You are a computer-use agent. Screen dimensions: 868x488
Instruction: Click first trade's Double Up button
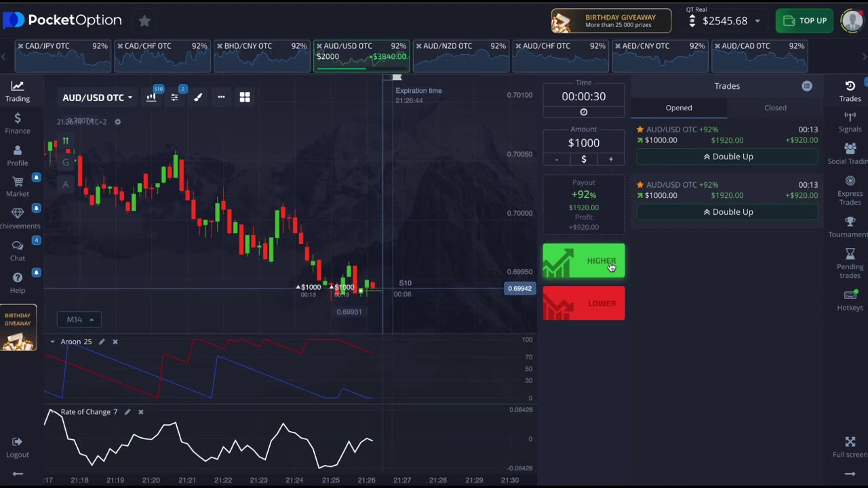coord(727,157)
